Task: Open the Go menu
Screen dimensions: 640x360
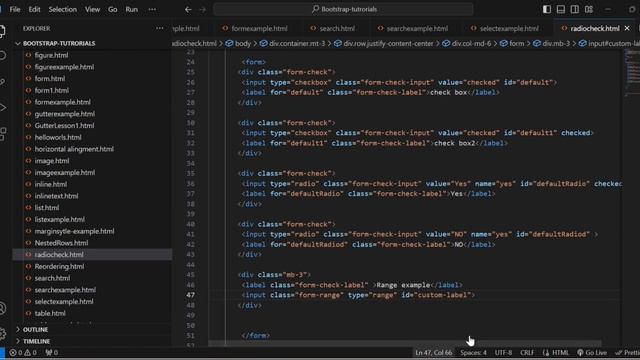Action: [113, 9]
